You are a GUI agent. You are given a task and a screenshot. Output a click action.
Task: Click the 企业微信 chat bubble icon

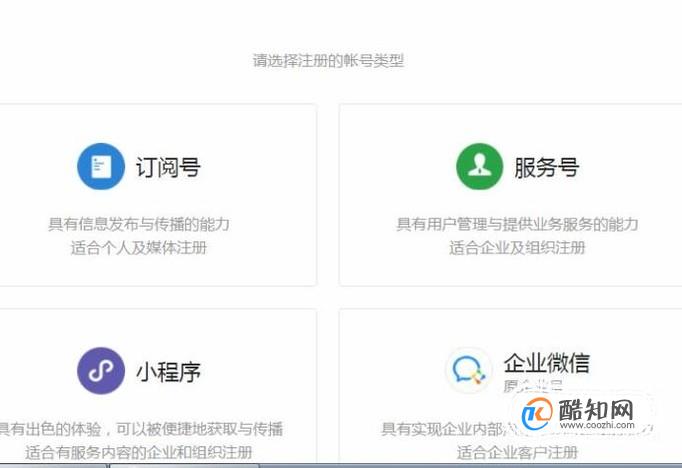pyautogui.click(x=468, y=370)
